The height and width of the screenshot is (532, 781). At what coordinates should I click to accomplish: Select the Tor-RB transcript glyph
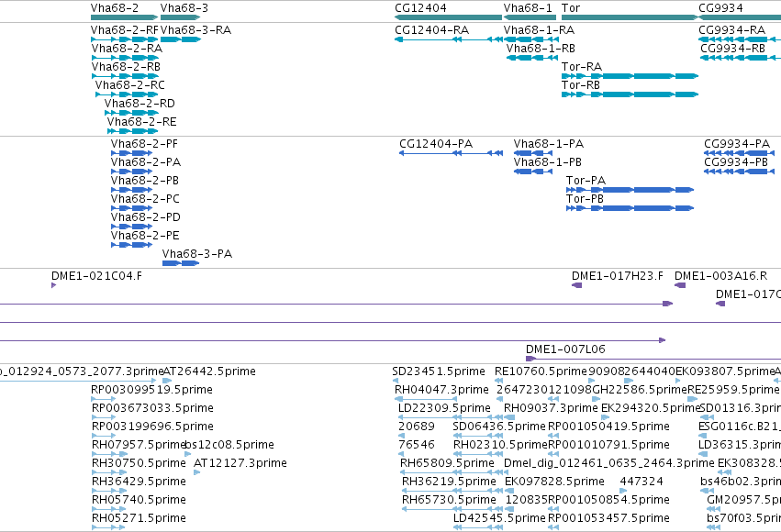[x=630, y=94]
